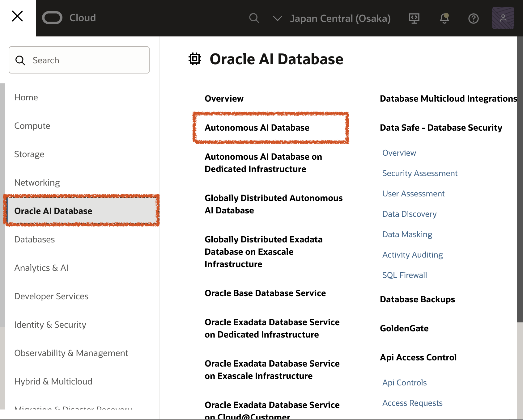Close the navigation menu with the X icon
Screen dimensions: 523x420
point(17,16)
